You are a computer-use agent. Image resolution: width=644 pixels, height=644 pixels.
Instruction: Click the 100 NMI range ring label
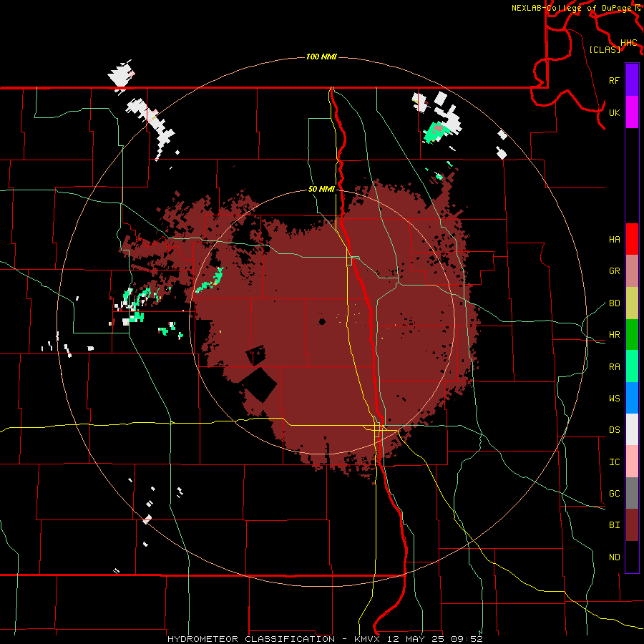[321, 57]
